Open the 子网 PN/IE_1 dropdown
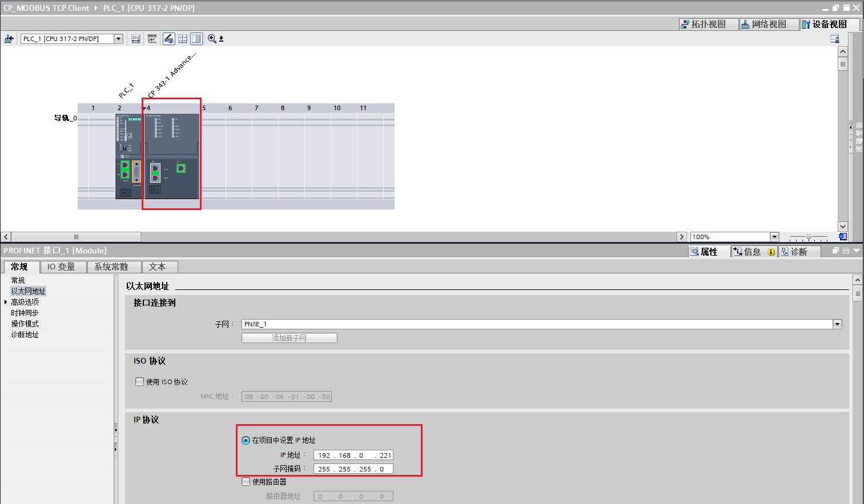 coord(837,324)
